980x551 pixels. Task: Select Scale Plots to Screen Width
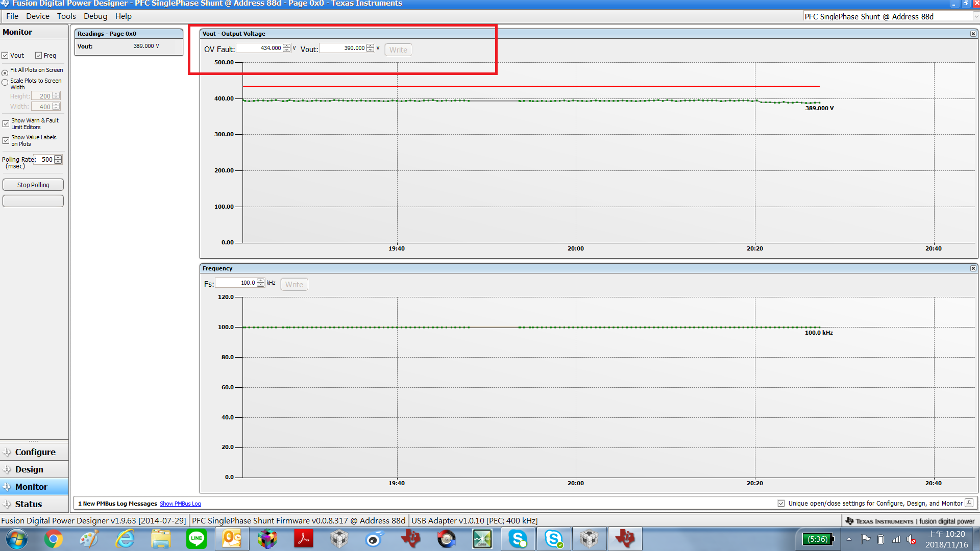5,82
